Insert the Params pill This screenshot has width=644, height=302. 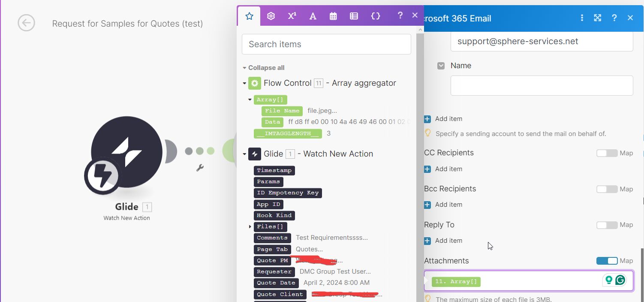click(x=268, y=181)
